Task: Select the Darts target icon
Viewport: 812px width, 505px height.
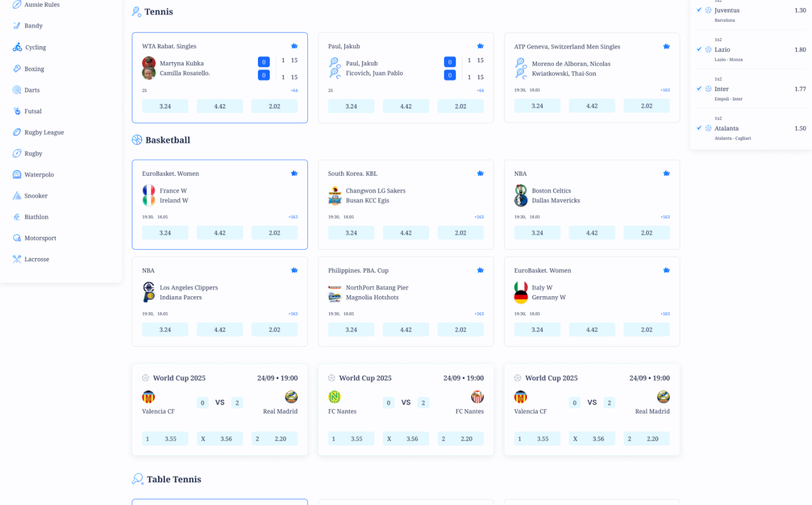Action: (17, 90)
